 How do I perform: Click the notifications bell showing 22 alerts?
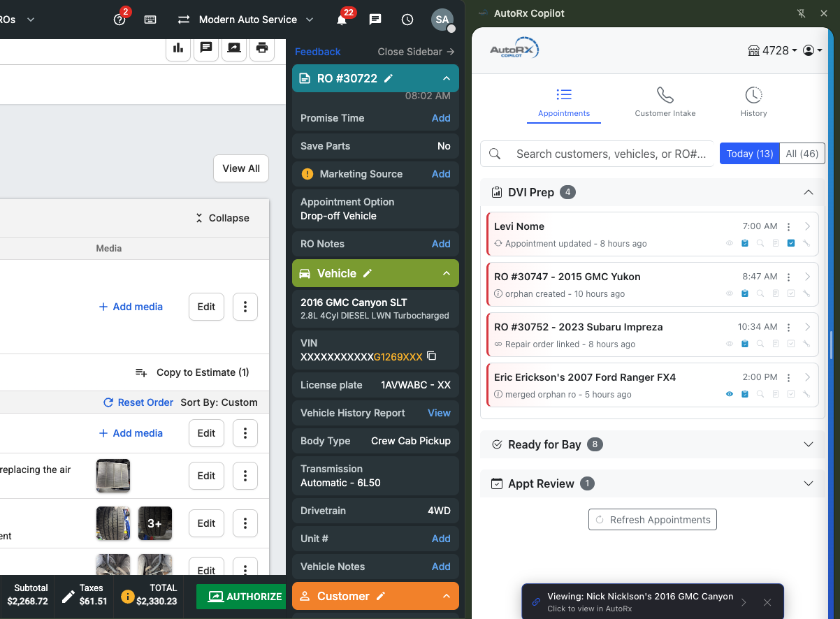click(342, 20)
